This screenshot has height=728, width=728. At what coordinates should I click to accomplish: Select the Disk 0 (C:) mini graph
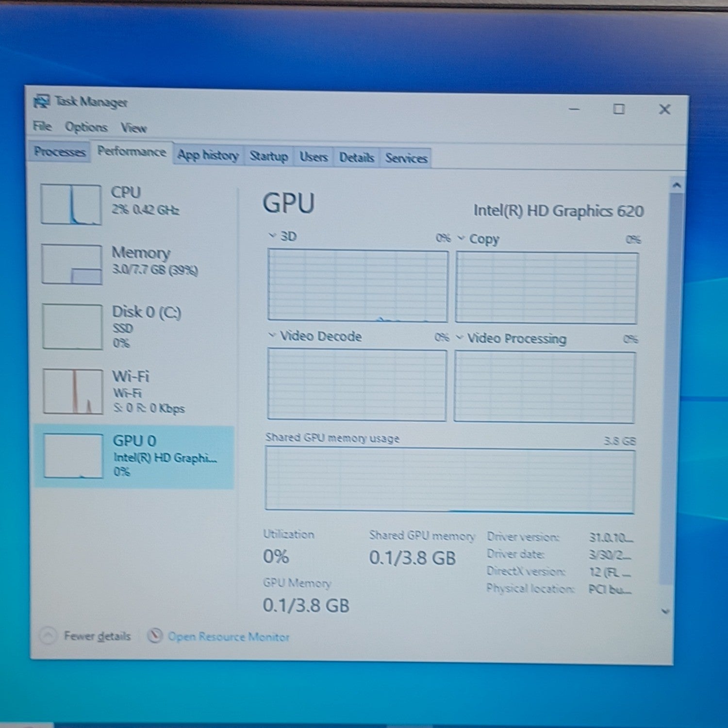tap(72, 327)
